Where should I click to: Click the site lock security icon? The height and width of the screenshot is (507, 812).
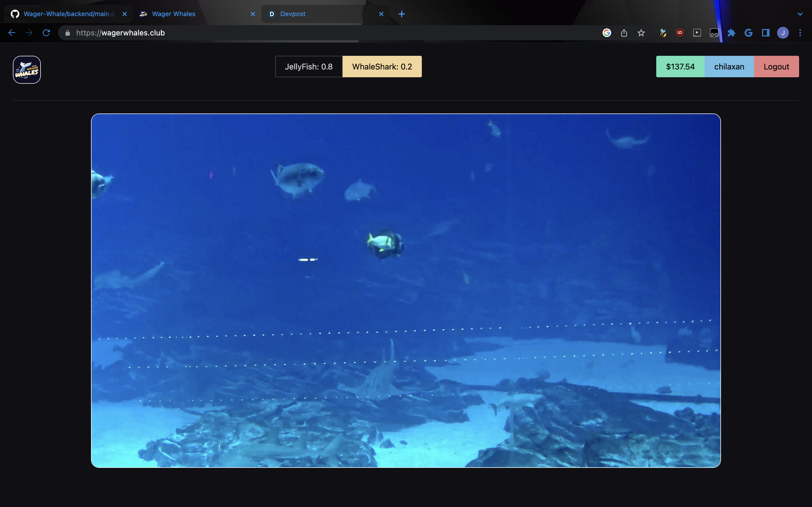pyautogui.click(x=67, y=33)
